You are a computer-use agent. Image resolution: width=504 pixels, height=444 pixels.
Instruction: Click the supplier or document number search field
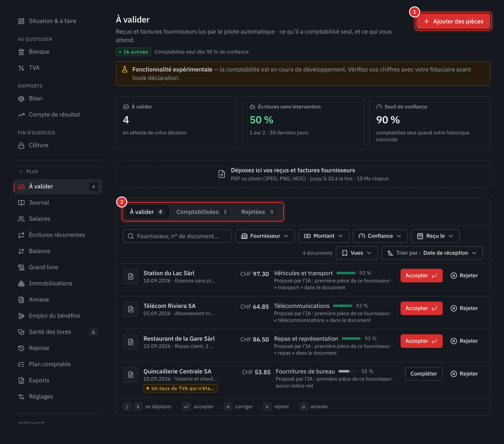[177, 236]
